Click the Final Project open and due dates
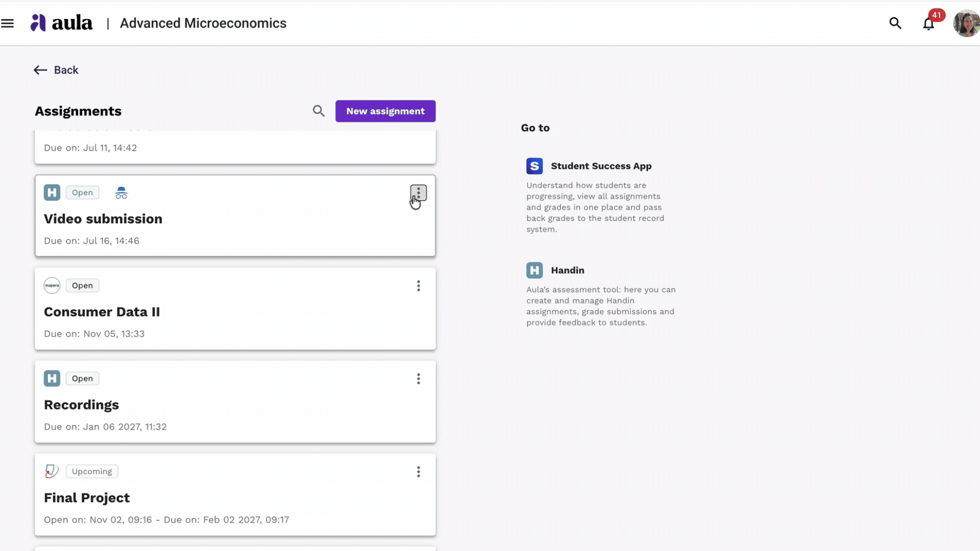 [166, 519]
